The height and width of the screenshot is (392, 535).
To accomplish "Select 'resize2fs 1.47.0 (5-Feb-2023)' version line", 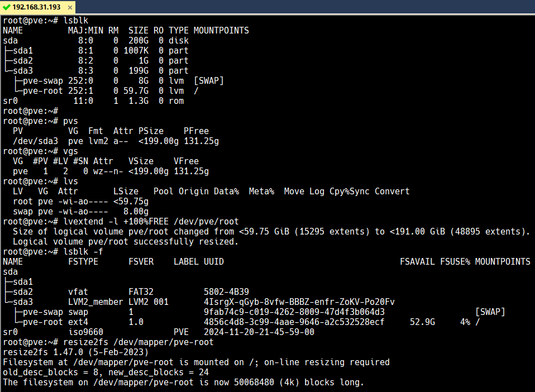I will (76, 352).
